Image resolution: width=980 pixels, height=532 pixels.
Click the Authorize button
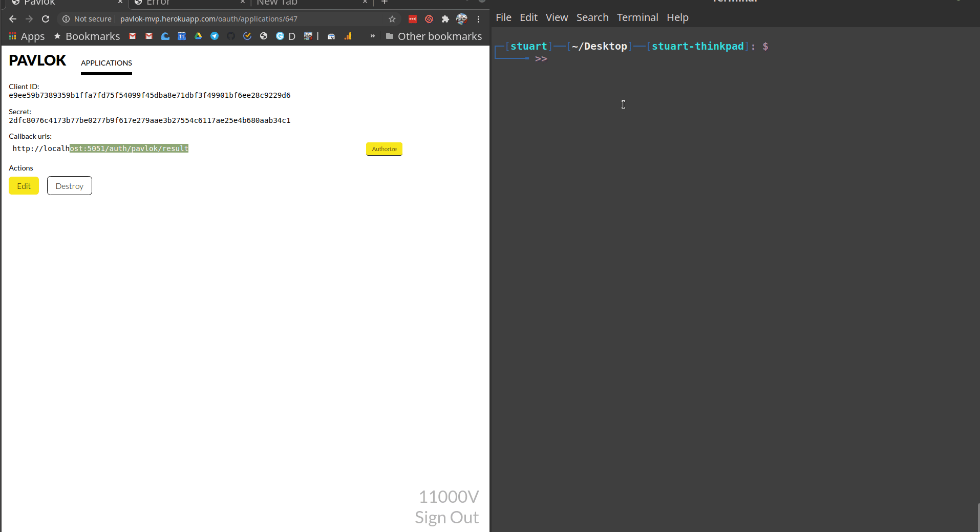pyautogui.click(x=384, y=149)
